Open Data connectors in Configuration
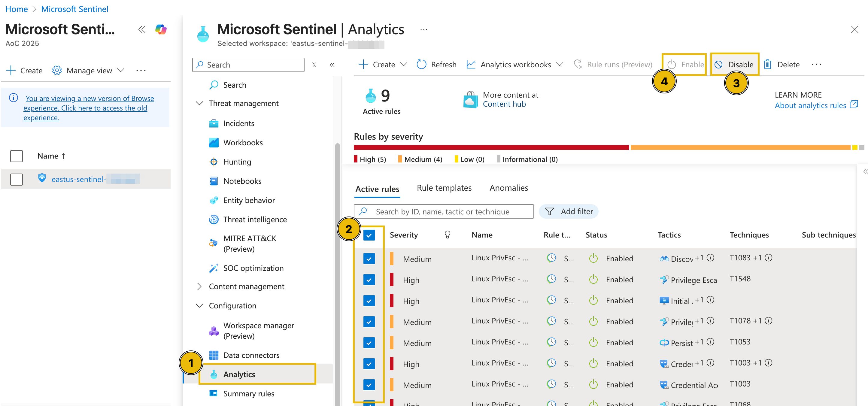868x406 pixels. tap(251, 355)
